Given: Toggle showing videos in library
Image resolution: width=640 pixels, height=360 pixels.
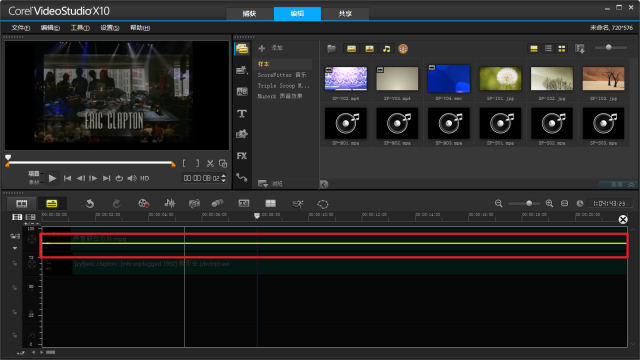Looking at the screenshot, I should (x=351, y=49).
